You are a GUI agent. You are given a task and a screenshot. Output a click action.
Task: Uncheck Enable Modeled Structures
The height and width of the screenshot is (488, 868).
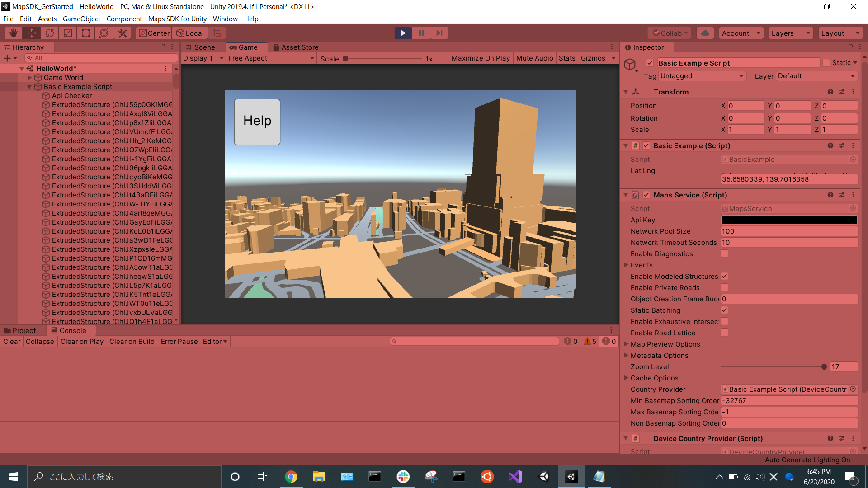coord(724,277)
